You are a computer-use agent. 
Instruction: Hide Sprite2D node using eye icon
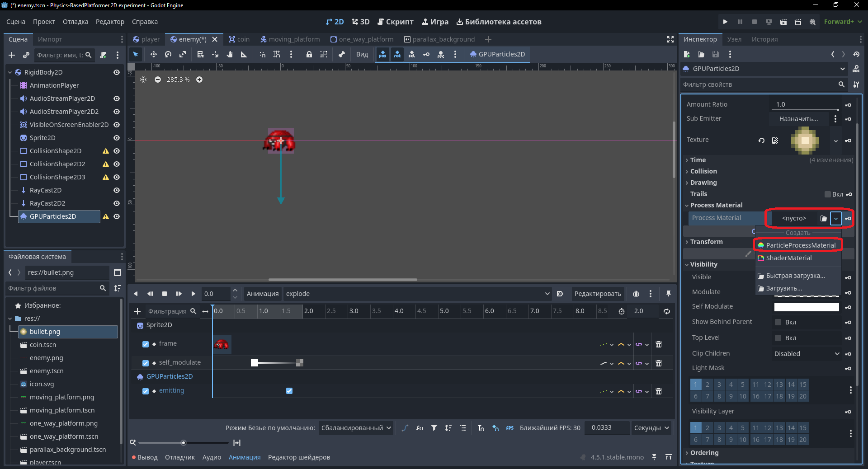pos(117,138)
